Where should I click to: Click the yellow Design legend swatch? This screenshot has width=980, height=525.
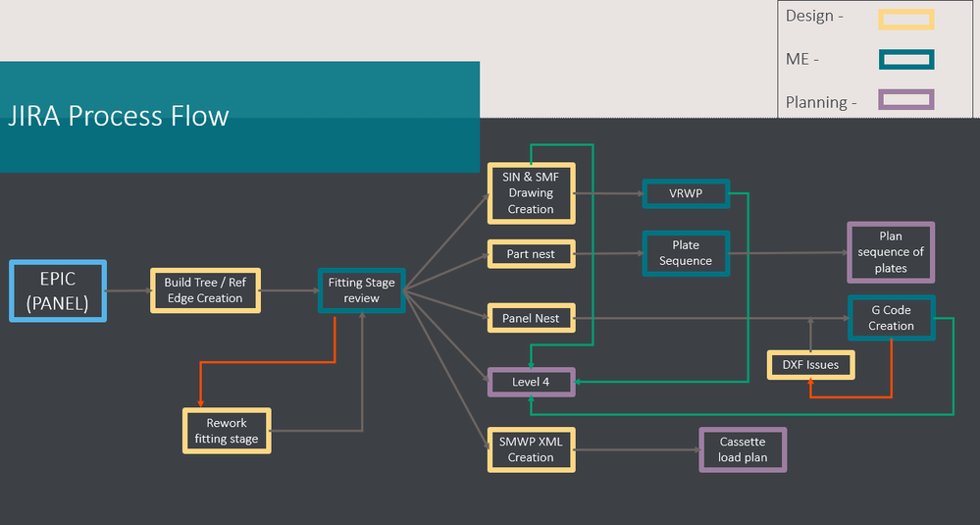pos(906,20)
